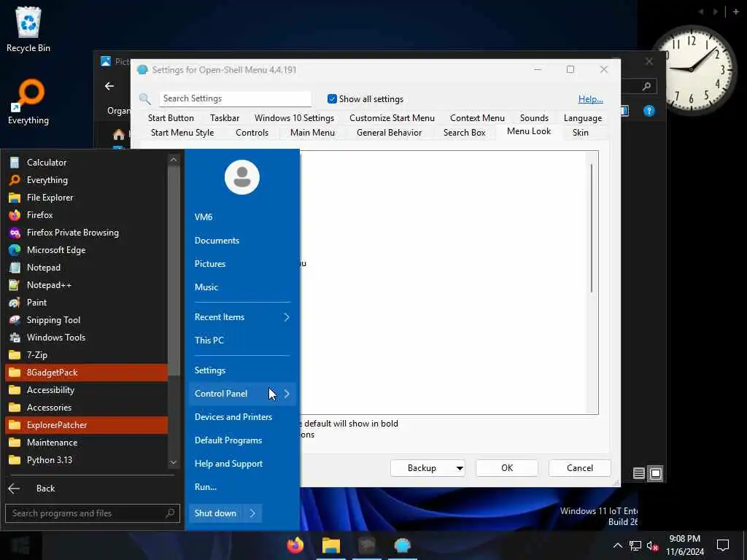Launch Notepad++ from the programs list
The width and height of the screenshot is (747, 560).
[x=86, y=285]
